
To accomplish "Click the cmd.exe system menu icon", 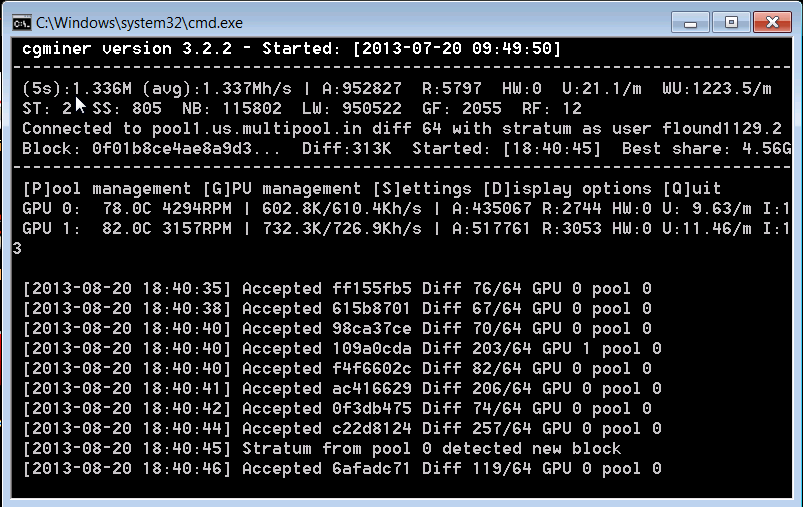I will click(22, 23).
